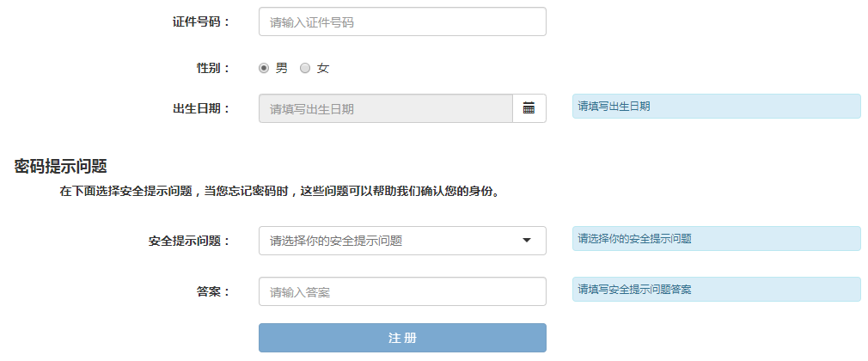Focus the 请输入答案 answer input field
Screen dimensions: 868x361
click(402, 291)
